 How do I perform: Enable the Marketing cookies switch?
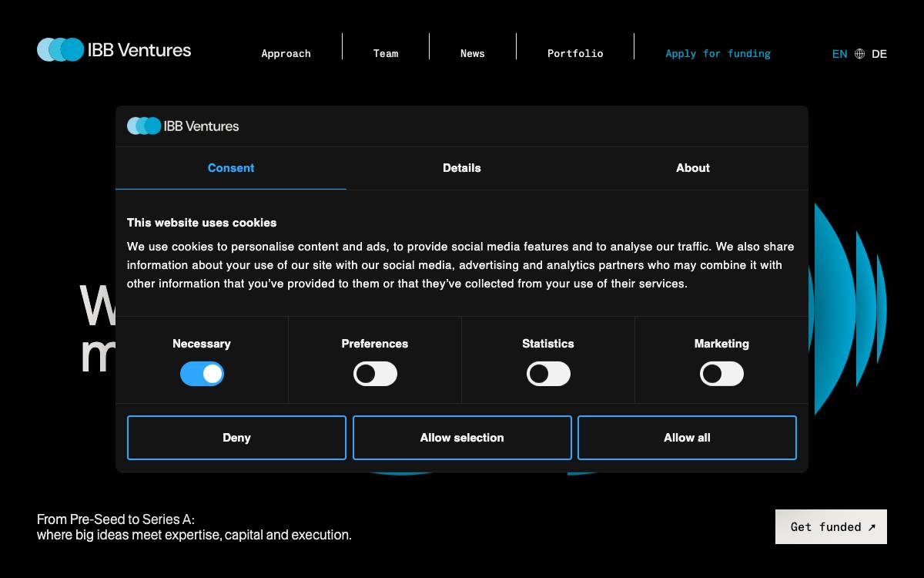[721, 374]
